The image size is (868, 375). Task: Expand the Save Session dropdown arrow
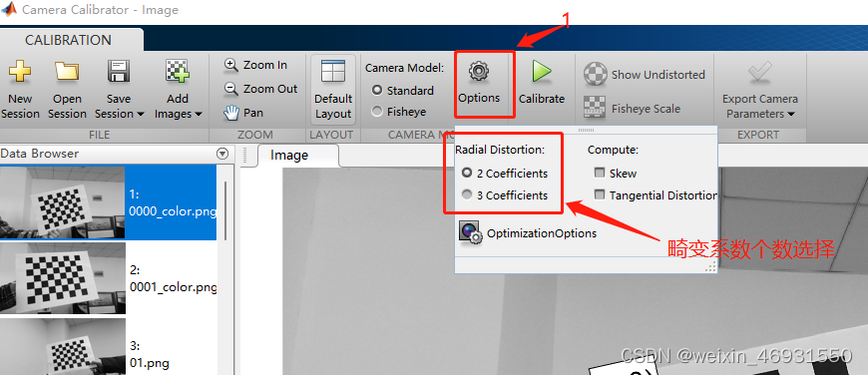(141, 115)
